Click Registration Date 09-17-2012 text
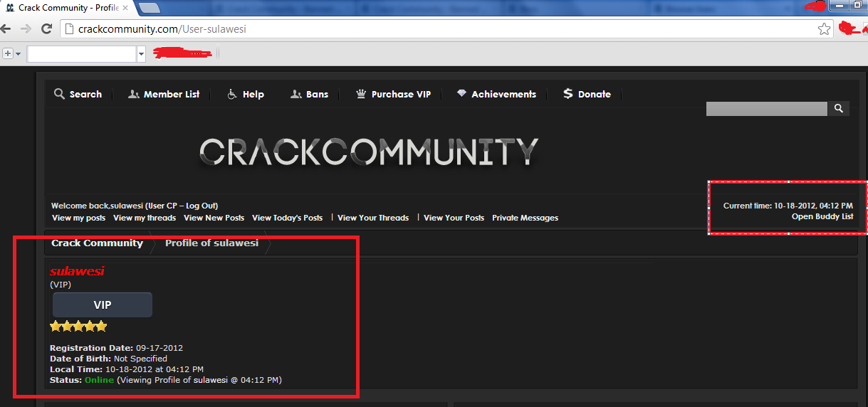 (x=116, y=348)
